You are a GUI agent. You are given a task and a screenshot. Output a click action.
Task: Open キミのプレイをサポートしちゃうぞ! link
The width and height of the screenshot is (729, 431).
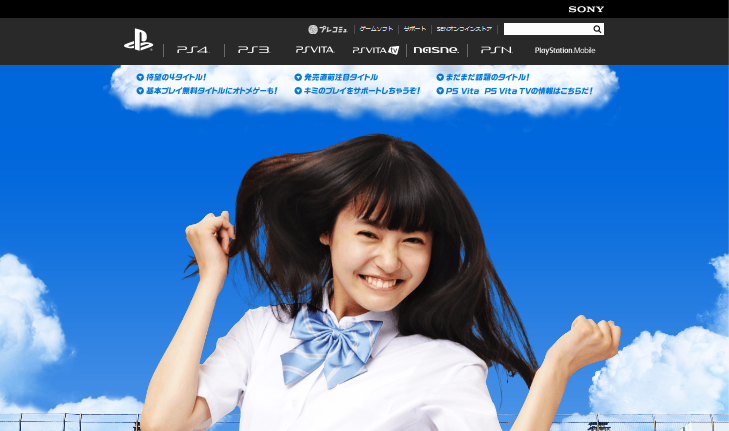coord(357,91)
